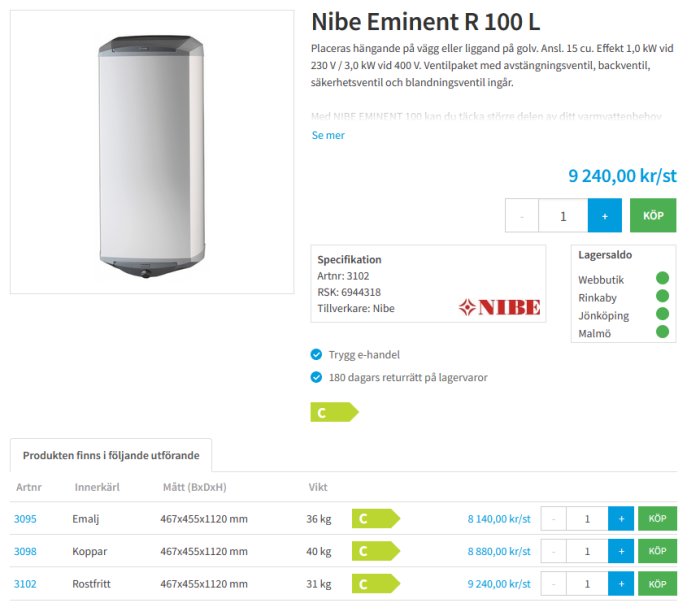Viewport: 700px width, 616px height.
Task: Click the Emalj cell
Action: (x=86, y=519)
